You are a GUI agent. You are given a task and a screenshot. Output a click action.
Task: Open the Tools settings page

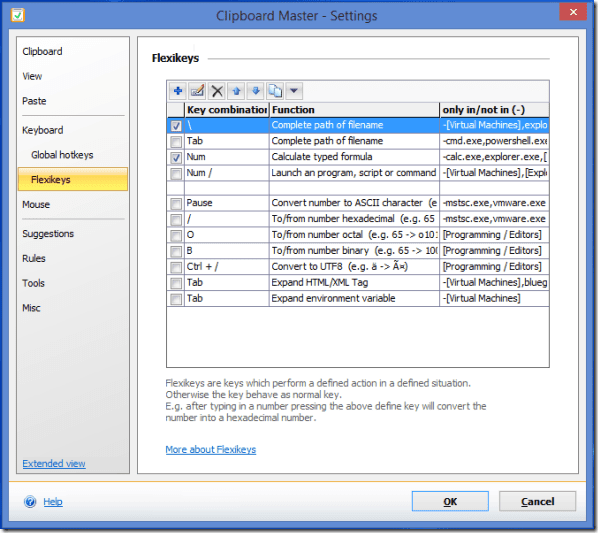(x=34, y=283)
